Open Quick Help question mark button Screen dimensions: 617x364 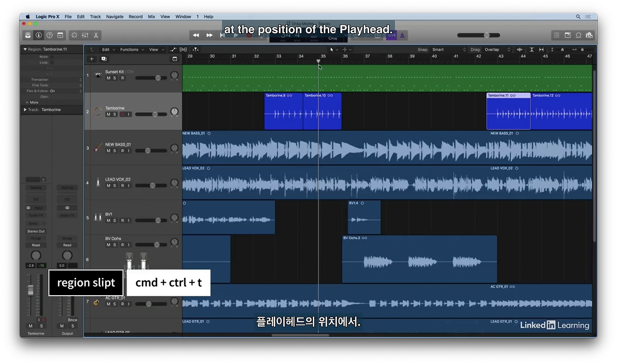pos(49,35)
